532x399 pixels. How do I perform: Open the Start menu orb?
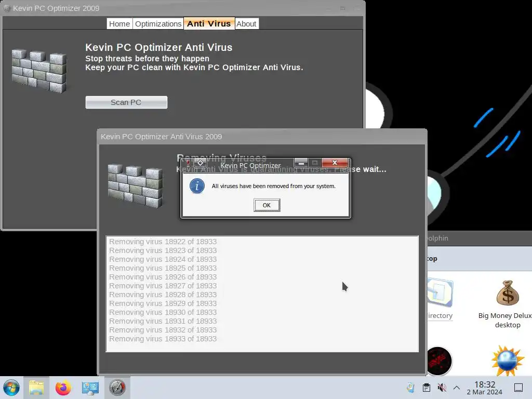tap(11, 388)
